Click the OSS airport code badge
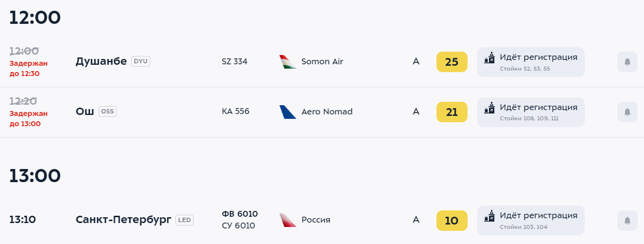The width and height of the screenshot is (644, 244). [107, 112]
